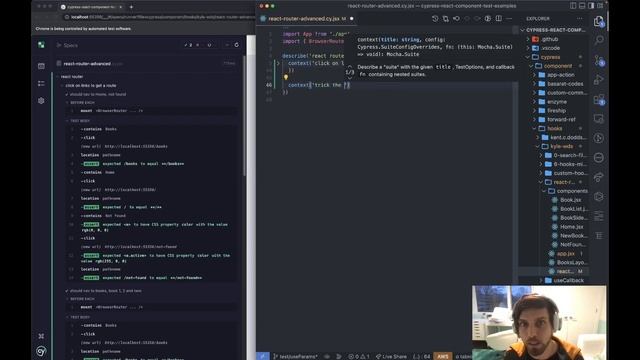
Task: Open Cypress Specs list sidebar icon
Action: [41, 66]
